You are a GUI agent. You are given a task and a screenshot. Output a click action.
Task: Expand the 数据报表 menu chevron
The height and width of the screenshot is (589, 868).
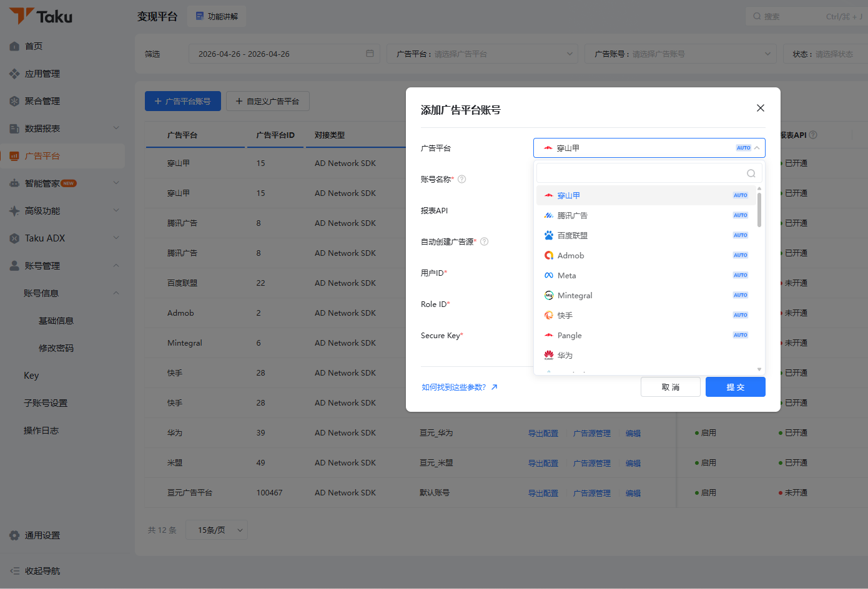coord(116,128)
